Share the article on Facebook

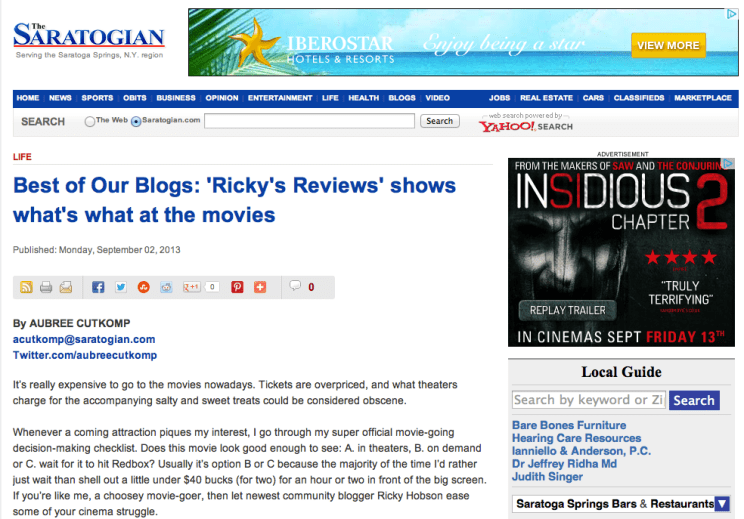point(98,287)
